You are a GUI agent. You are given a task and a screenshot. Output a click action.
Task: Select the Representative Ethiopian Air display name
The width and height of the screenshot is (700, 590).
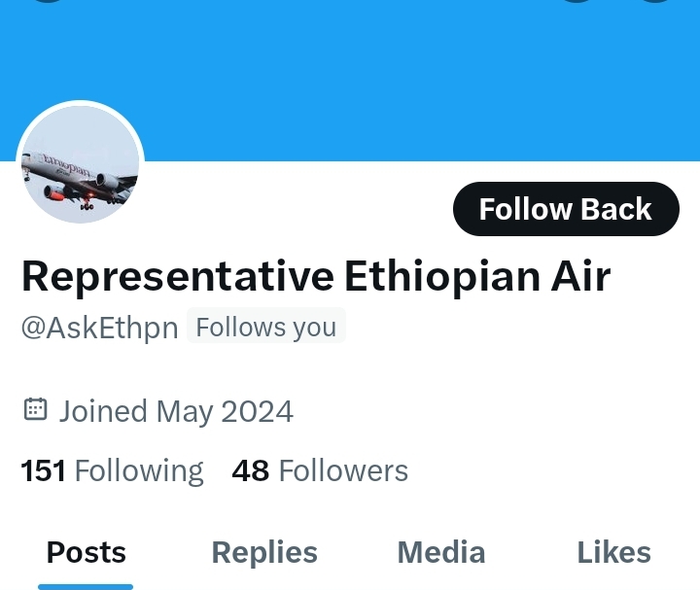[316, 276]
